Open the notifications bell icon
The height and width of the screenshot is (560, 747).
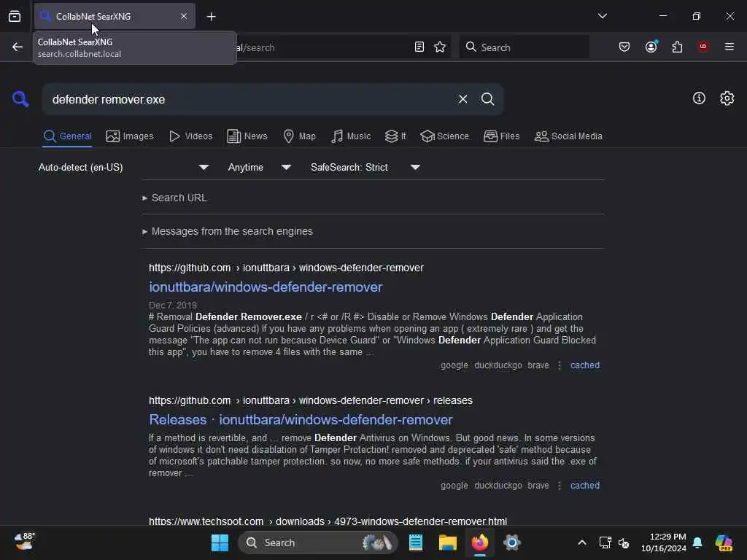(697, 542)
